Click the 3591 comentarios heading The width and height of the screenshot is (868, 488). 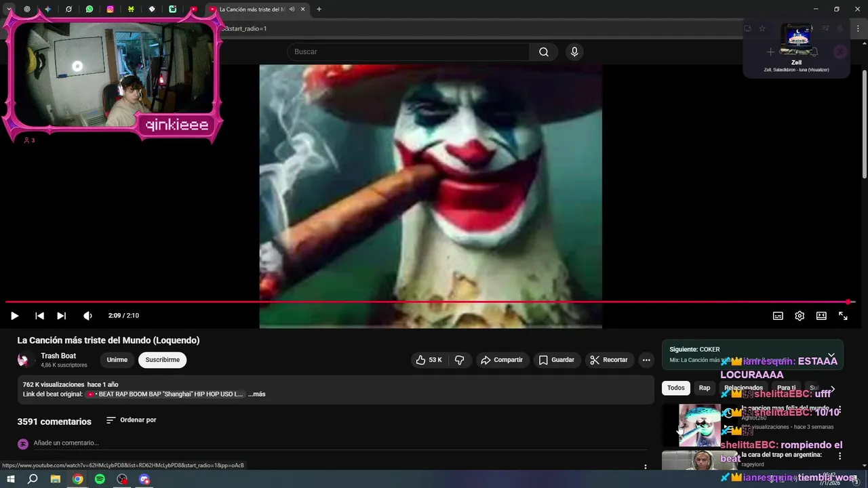click(54, 422)
